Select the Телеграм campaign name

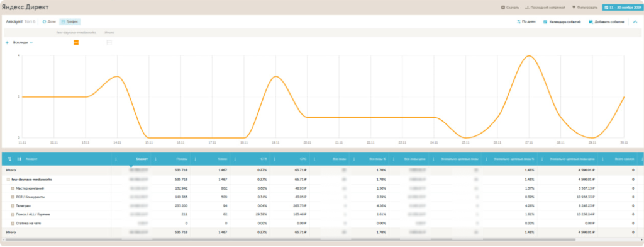tap(23, 205)
